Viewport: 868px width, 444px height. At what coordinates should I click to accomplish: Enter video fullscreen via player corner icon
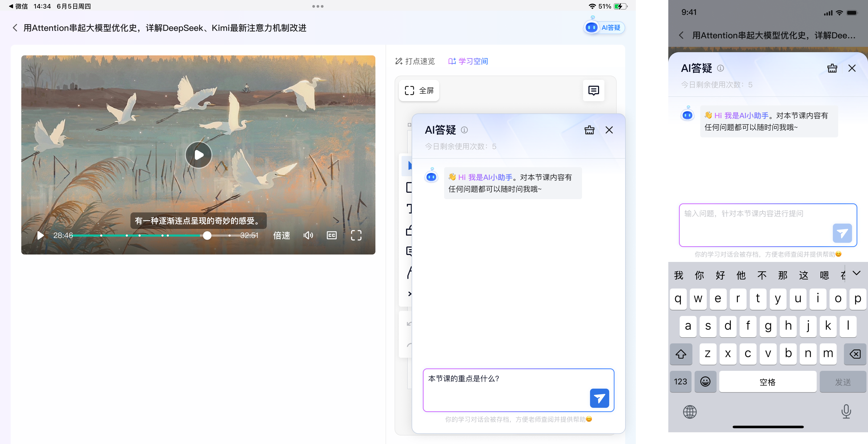pyautogui.click(x=356, y=235)
